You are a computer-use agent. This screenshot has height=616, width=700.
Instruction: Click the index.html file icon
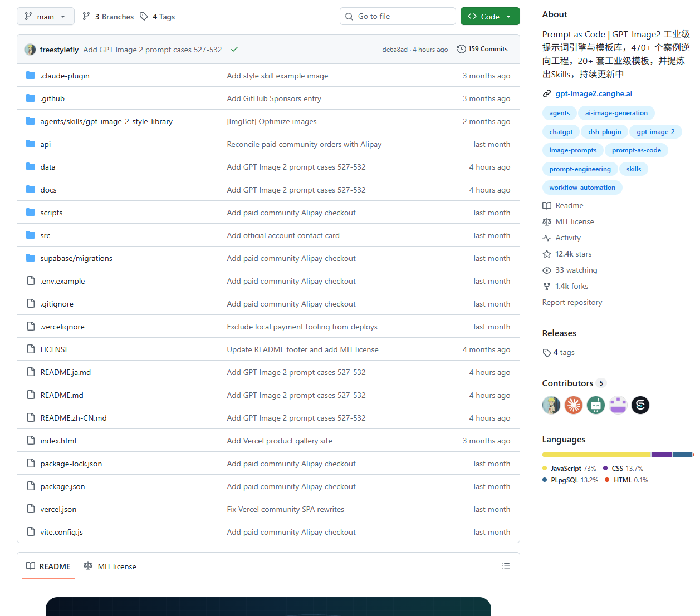(31, 441)
